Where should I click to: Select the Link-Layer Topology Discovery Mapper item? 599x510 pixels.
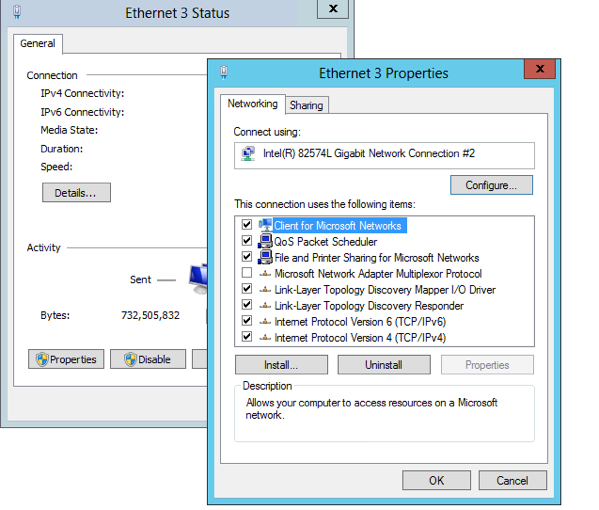[385, 290]
